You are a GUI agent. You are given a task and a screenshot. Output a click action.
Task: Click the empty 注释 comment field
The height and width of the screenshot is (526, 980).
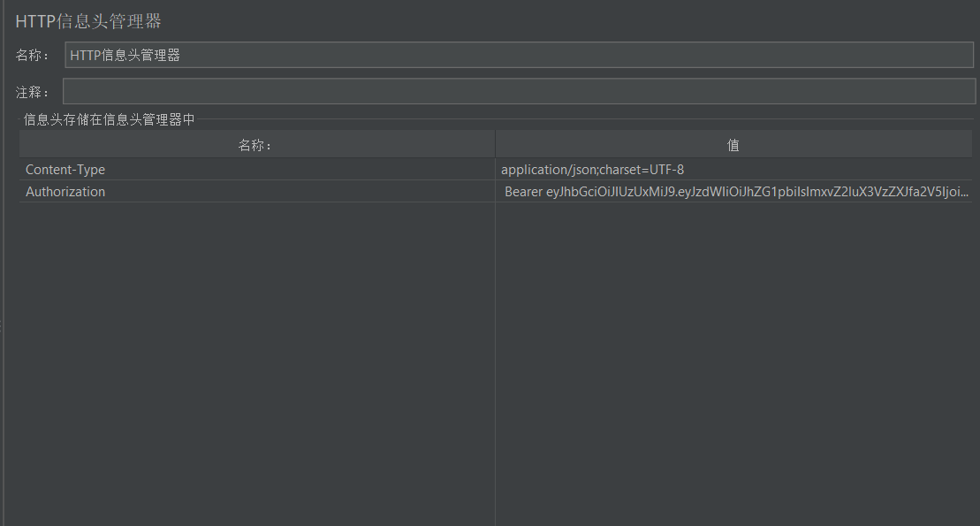(519, 91)
